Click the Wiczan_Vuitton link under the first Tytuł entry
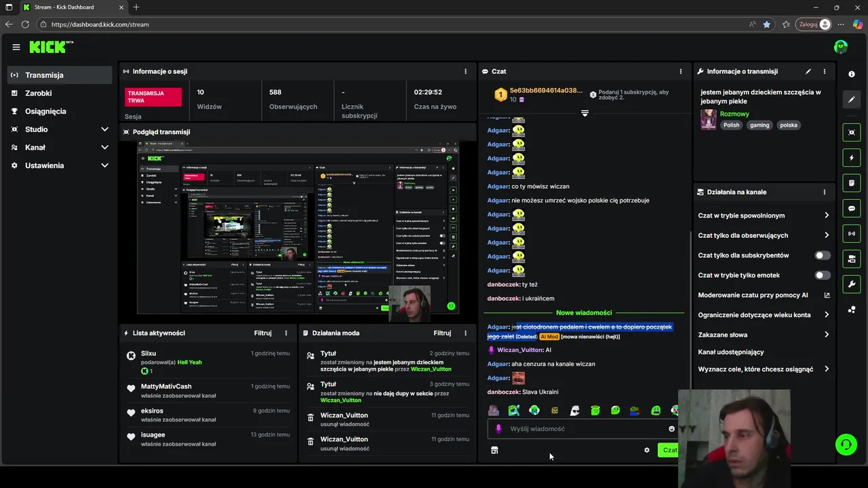This screenshot has height=488, width=868. [431, 369]
